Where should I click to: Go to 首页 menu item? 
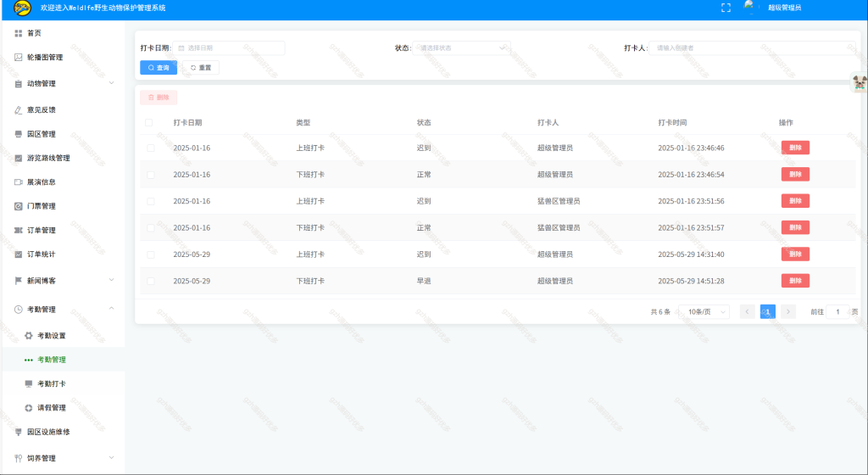tap(63, 33)
